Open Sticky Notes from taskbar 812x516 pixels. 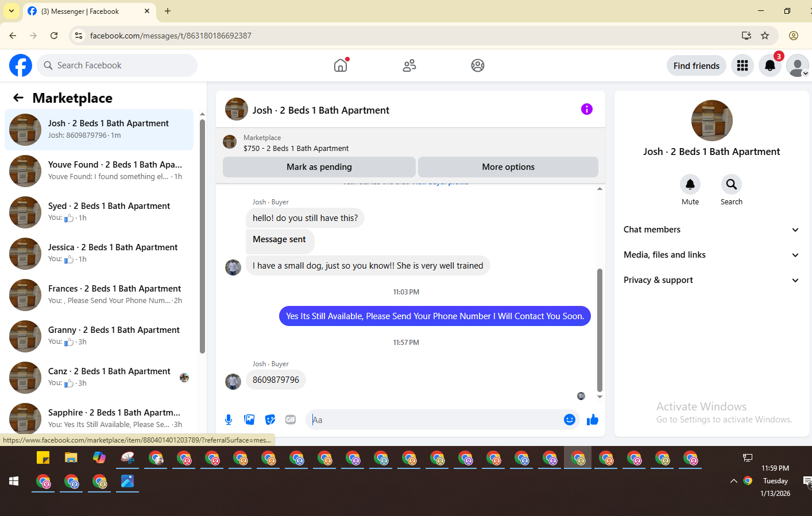click(x=43, y=458)
